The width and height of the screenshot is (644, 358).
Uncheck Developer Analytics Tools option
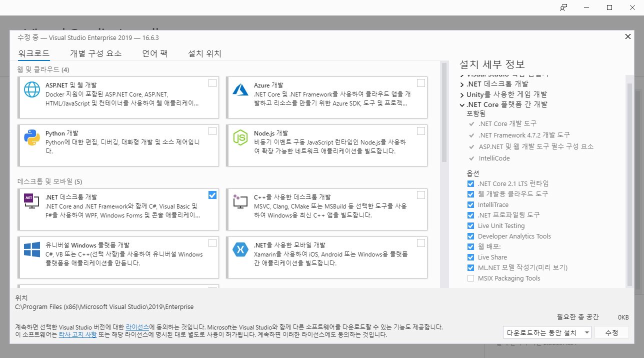(x=470, y=236)
